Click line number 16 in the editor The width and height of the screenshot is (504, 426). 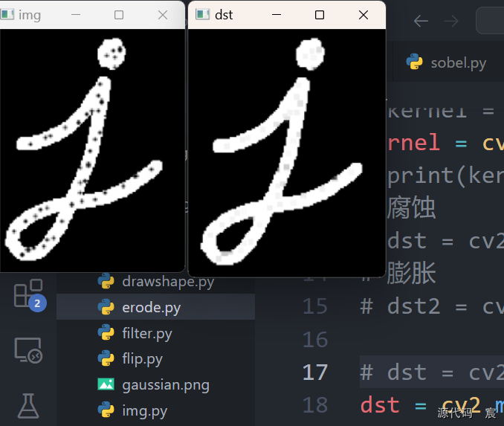(x=315, y=340)
